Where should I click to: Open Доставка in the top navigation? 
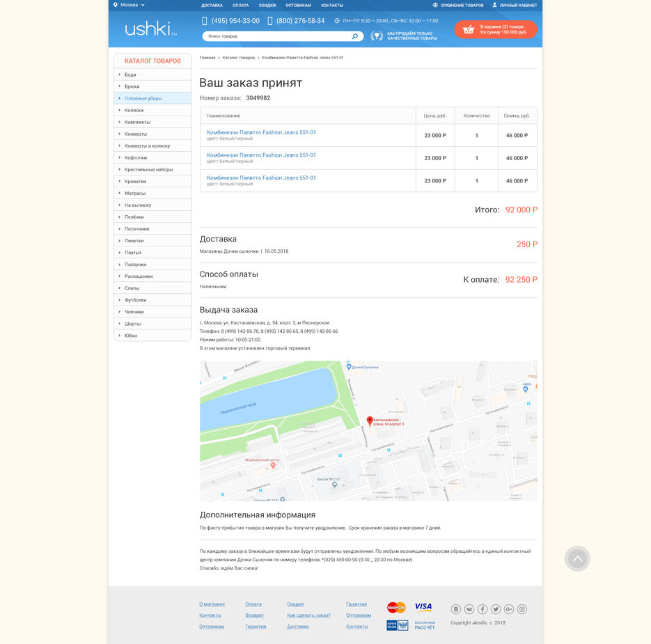point(212,6)
